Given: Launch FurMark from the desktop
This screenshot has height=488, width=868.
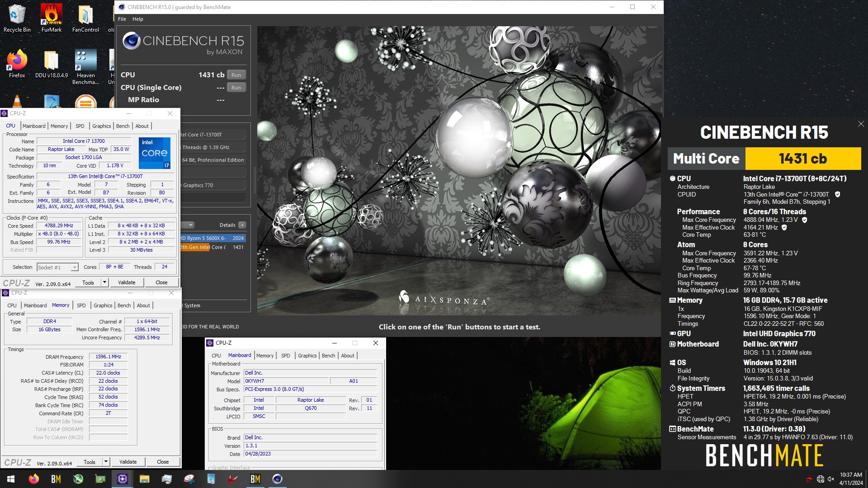Looking at the screenshot, I should [52, 19].
